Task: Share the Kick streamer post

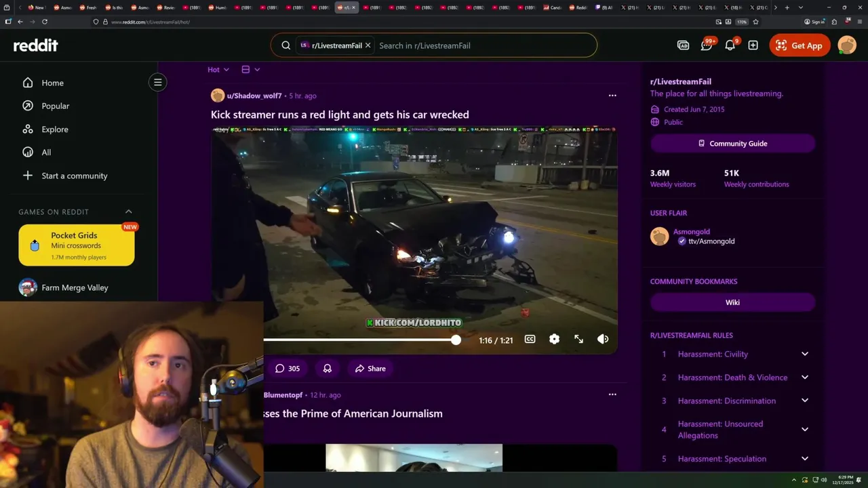Action: pos(370,369)
